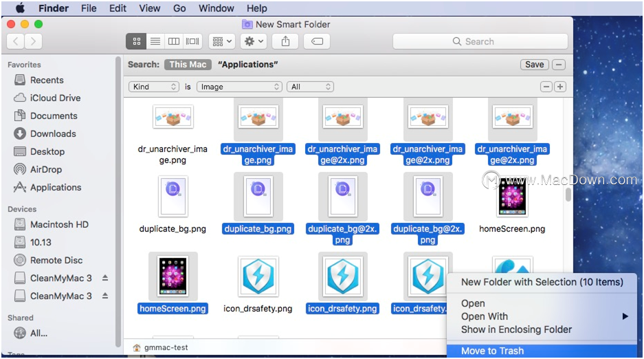Go forward with the right arrow
Viewport: 644px width, 359px height.
click(33, 41)
